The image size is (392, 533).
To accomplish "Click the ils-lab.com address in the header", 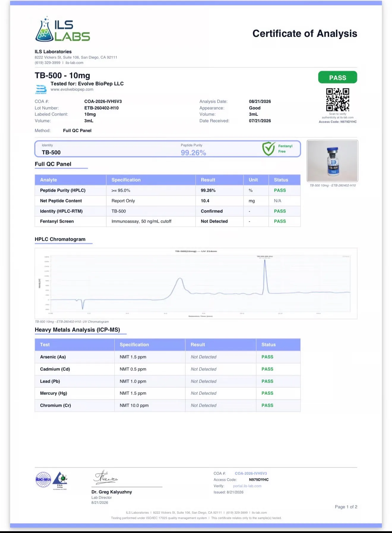I will click(74, 63).
